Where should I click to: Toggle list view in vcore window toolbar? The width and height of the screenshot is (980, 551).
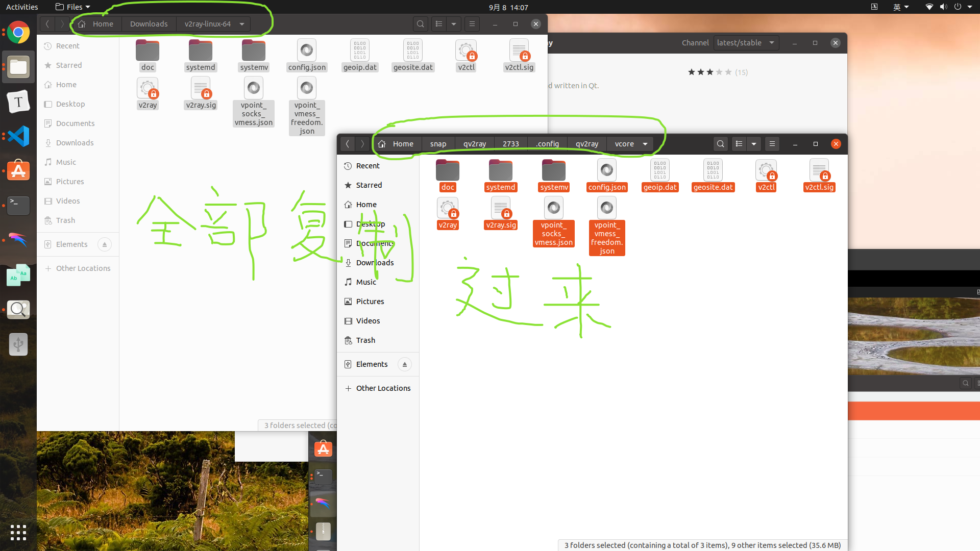pyautogui.click(x=739, y=144)
